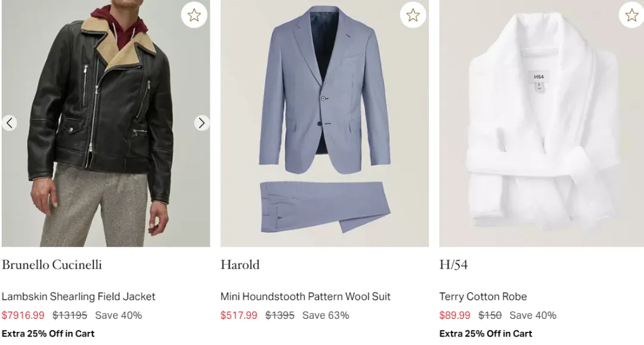Advance to next photo of the leather jacket
The image size is (644, 345).
click(x=202, y=123)
